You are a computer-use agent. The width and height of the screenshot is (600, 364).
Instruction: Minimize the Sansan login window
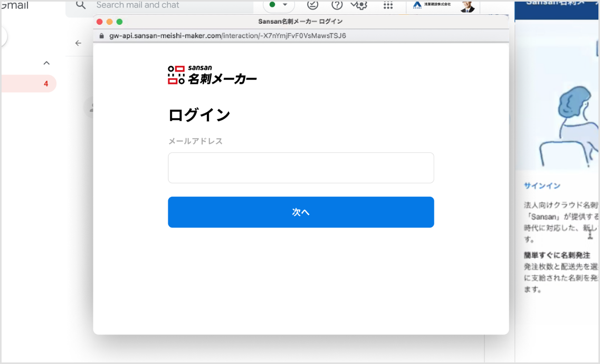point(109,22)
